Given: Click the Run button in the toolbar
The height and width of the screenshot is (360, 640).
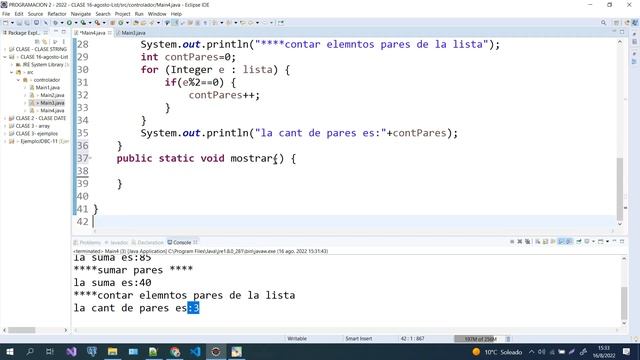Looking at the screenshot, I should point(69,23).
